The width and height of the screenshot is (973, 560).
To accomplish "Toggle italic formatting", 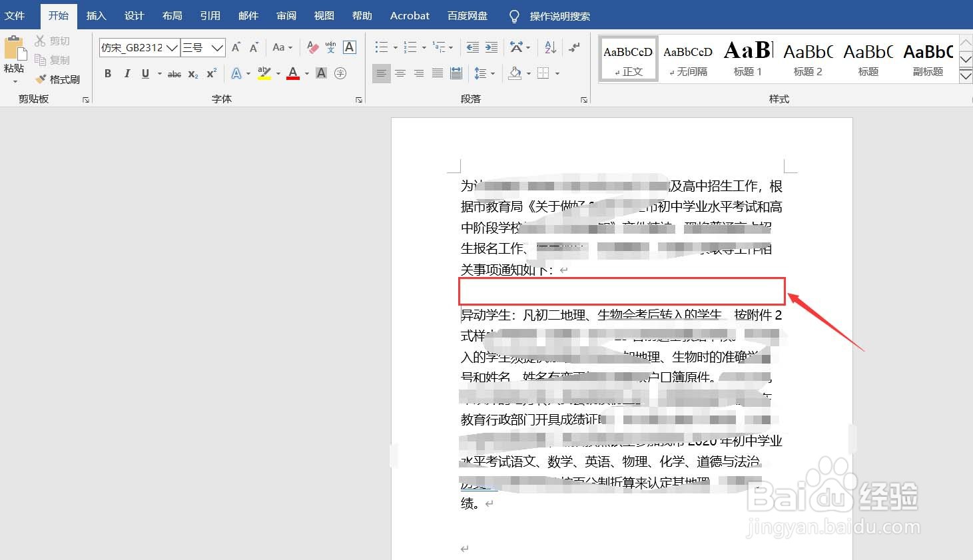I will pyautogui.click(x=127, y=73).
